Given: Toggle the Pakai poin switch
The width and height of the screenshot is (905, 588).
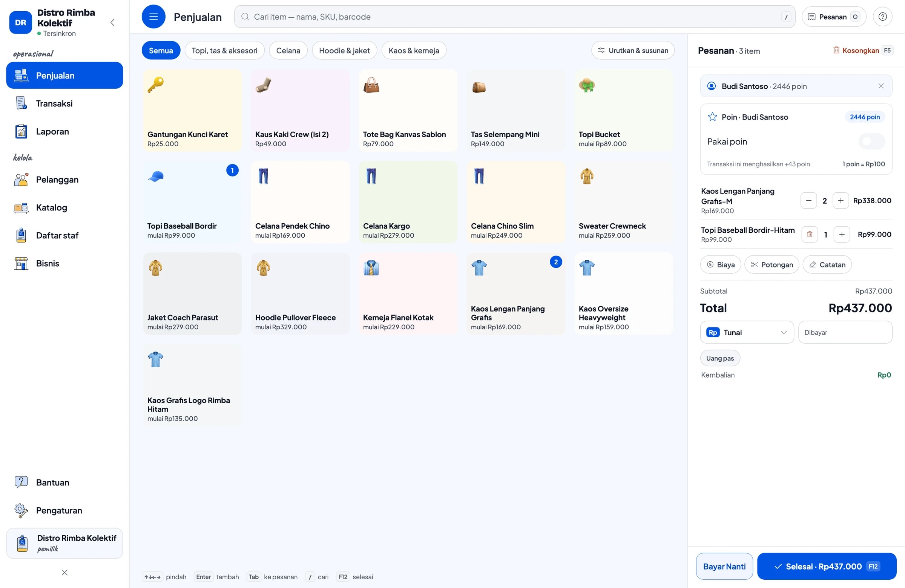Looking at the screenshot, I should pyautogui.click(x=871, y=141).
